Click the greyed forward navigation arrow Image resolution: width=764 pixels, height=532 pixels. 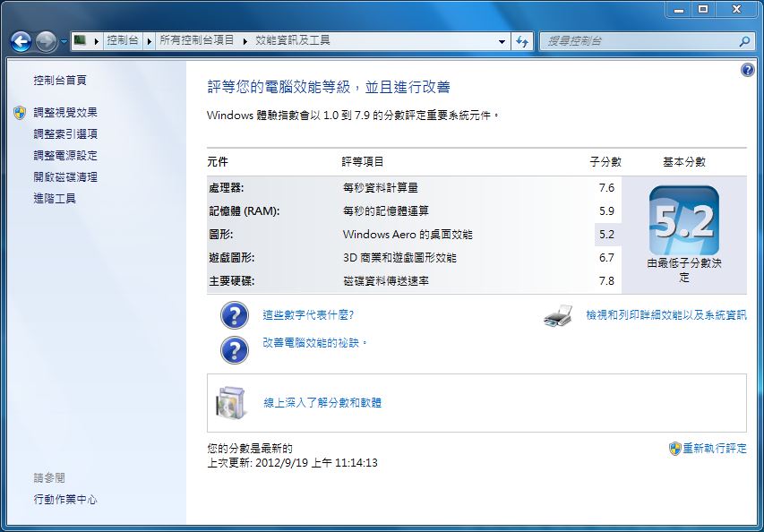pos(47,42)
